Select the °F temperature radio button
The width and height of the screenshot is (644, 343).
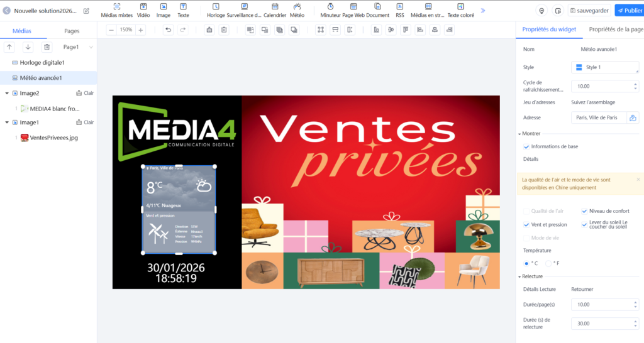(x=548, y=263)
